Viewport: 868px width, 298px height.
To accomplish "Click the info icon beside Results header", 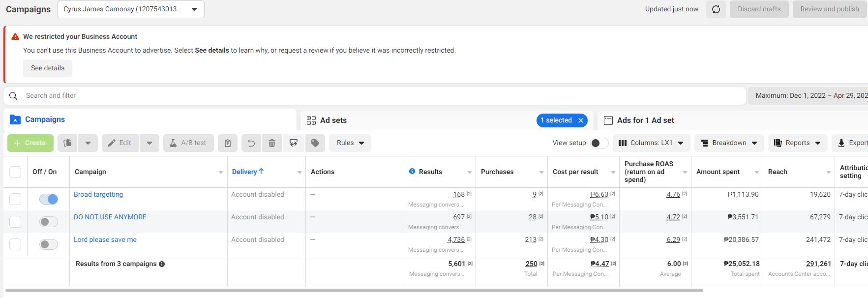I will tap(412, 172).
